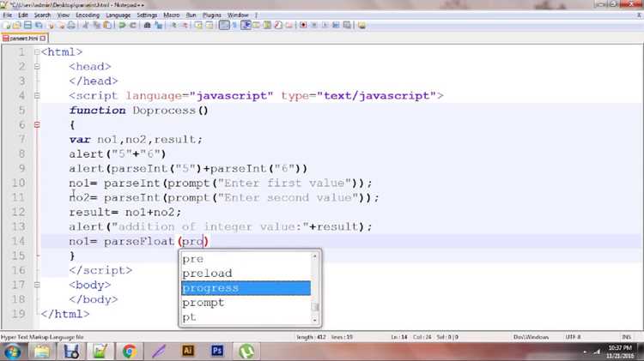Open the Encoding menu
This screenshot has height=361, width=644.
click(x=88, y=15)
